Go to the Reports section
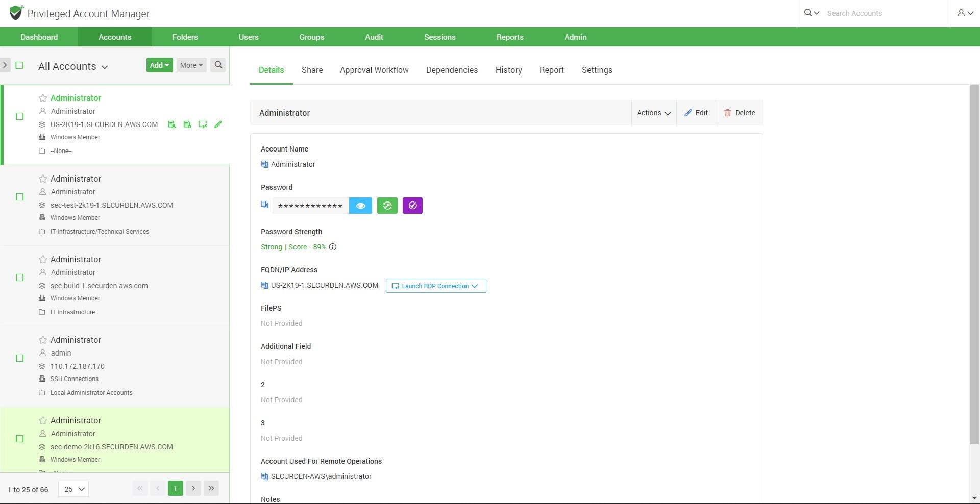This screenshot has height=504, width=980. tap(510, 37)
